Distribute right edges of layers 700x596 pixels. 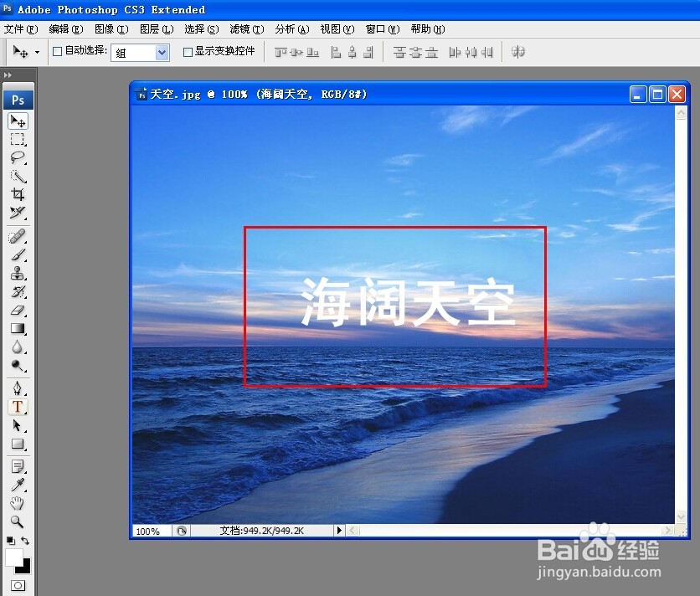tap(487, 52)
